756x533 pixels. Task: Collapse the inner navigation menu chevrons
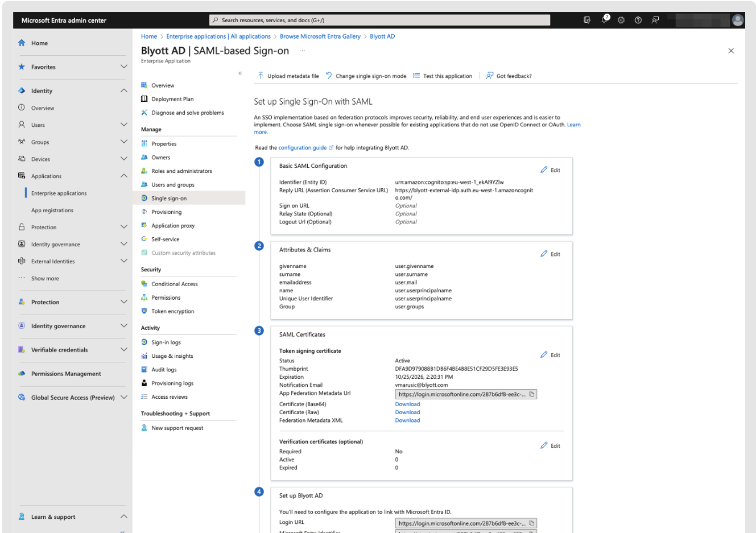coord(240,73)
